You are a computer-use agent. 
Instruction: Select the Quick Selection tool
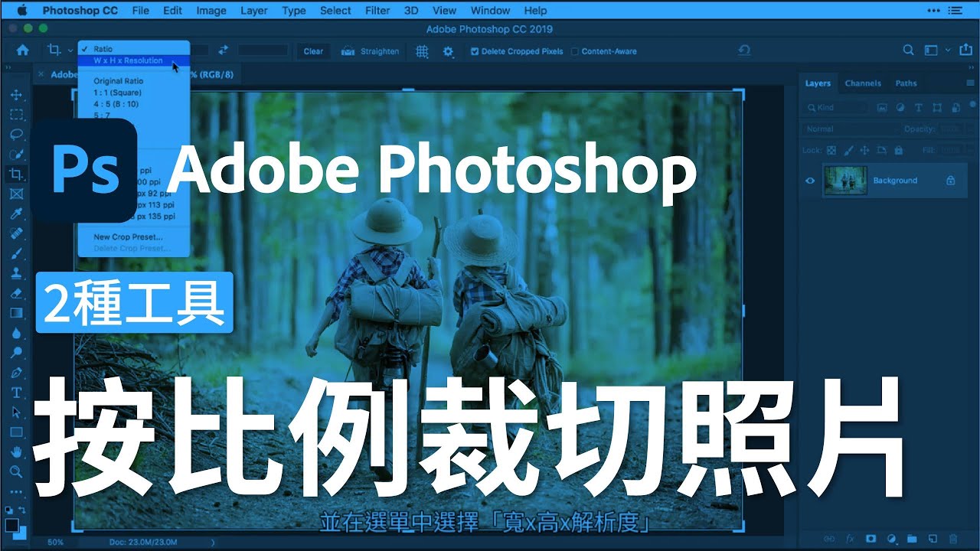coord(16,155)
